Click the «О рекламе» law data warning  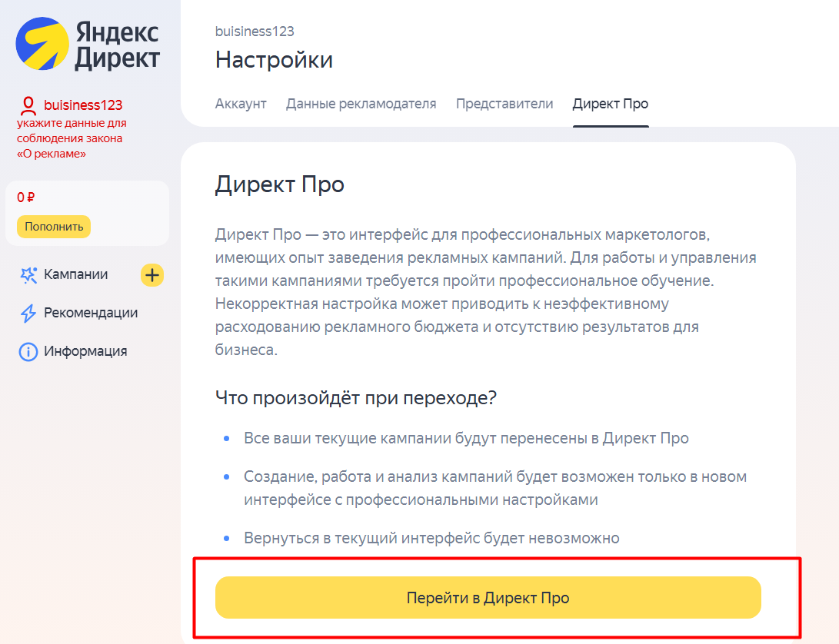pyautogui.click(x=72, y=138)
